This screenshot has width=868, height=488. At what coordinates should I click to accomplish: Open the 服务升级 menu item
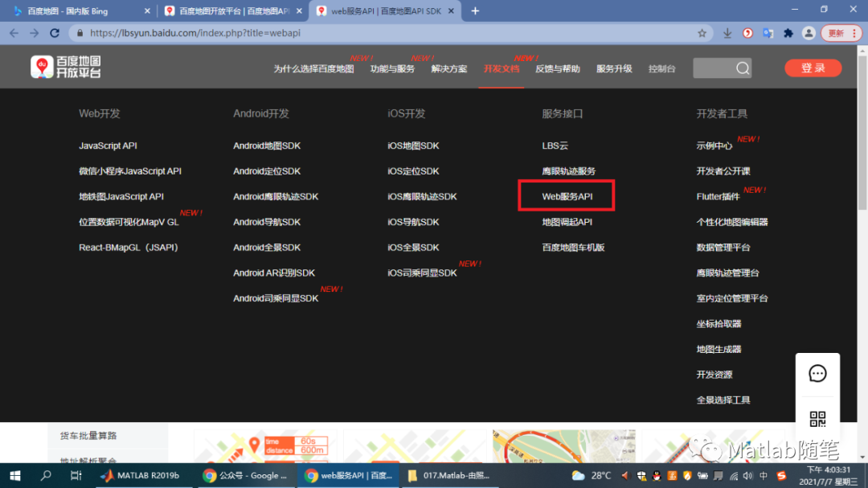614,68
